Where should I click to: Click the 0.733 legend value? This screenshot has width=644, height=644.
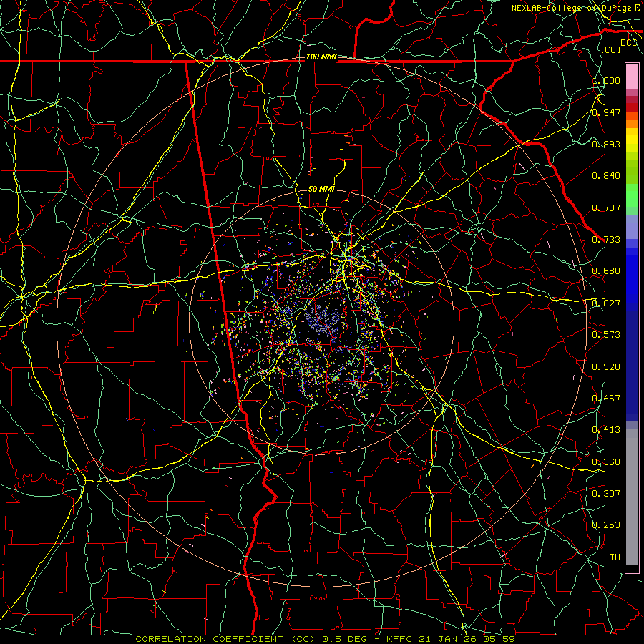606,240
